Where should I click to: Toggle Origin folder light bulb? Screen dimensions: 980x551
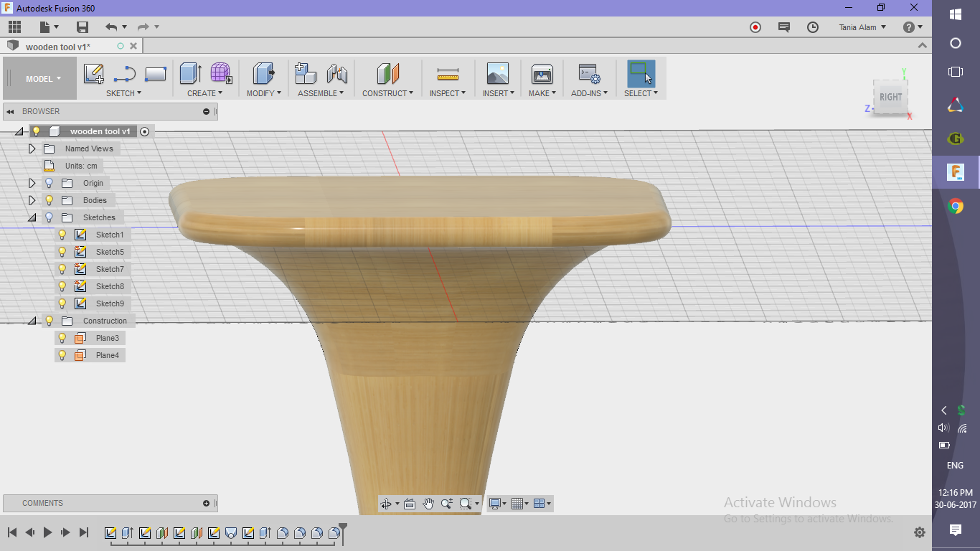click(x=50, y=183)
